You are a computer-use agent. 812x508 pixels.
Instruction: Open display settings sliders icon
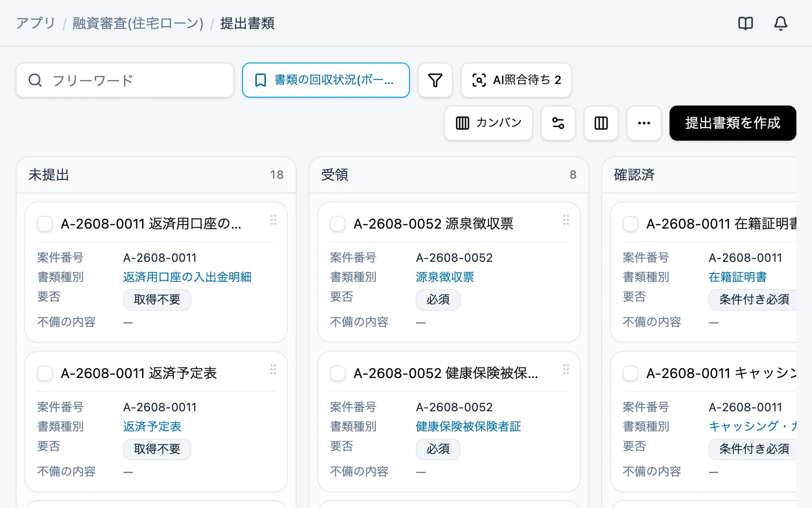click(558, 123)
